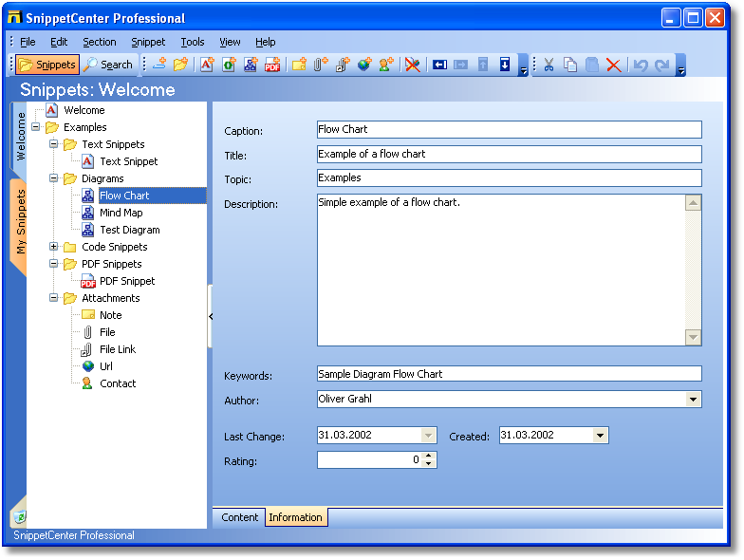Add a new URL snippet
Screen dimensions: 744x560
click(364, 65)
